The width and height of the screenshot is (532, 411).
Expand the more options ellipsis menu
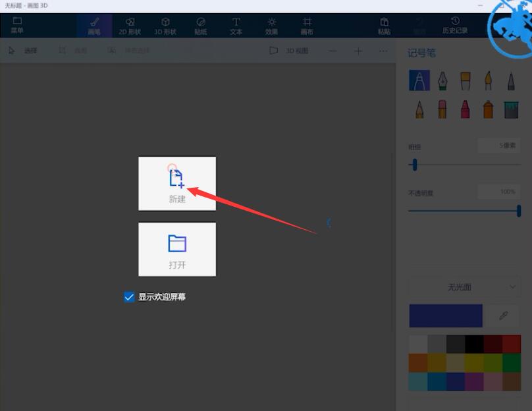[383, 50]
